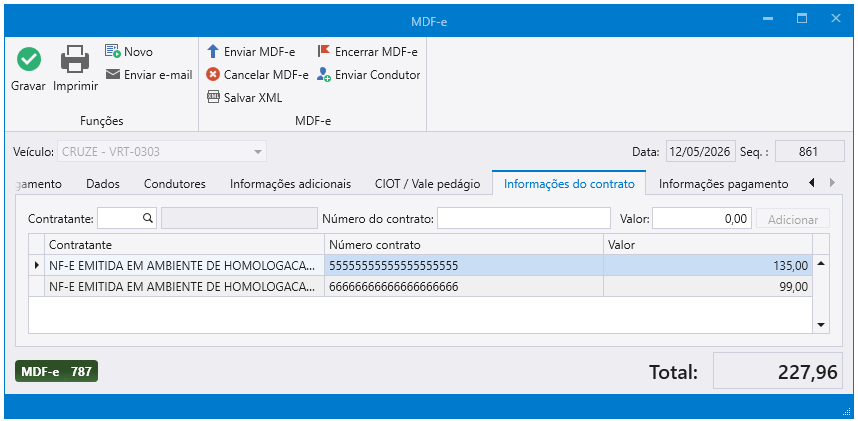Image resolution: width=858 pixels, height=421 pixels.
Task: Open the Condutores tab
Action: point(175,184)
